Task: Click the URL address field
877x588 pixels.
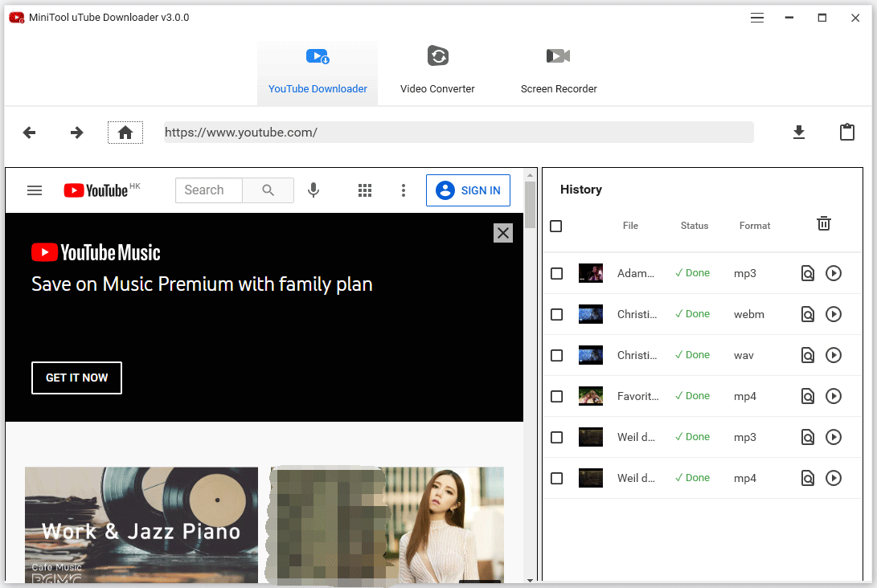Action: pos(459,133)
